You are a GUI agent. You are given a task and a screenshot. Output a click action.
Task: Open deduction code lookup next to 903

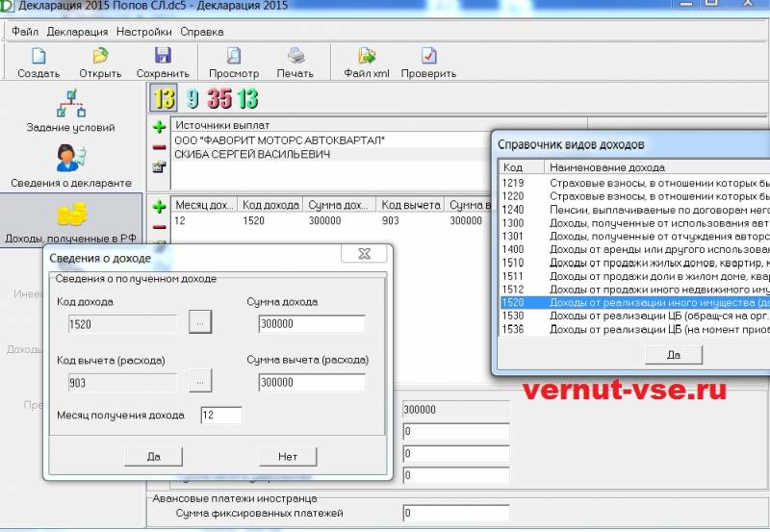click(200, 381)
